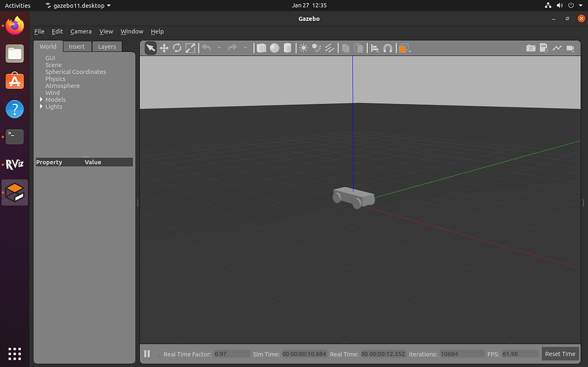This screenshot has height=367, width=588.
Task: Insert a sphere shape from toolbar
Action: (x=275, y=48)
